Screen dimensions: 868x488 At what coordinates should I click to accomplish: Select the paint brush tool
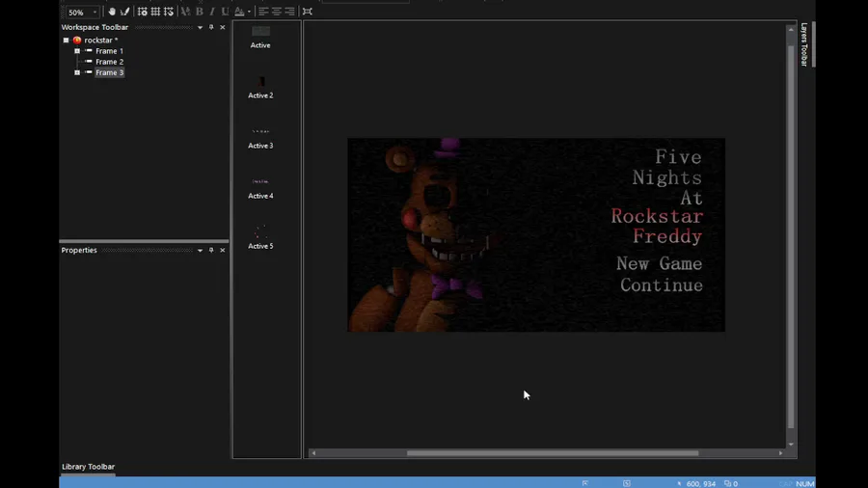coord(125,11)
